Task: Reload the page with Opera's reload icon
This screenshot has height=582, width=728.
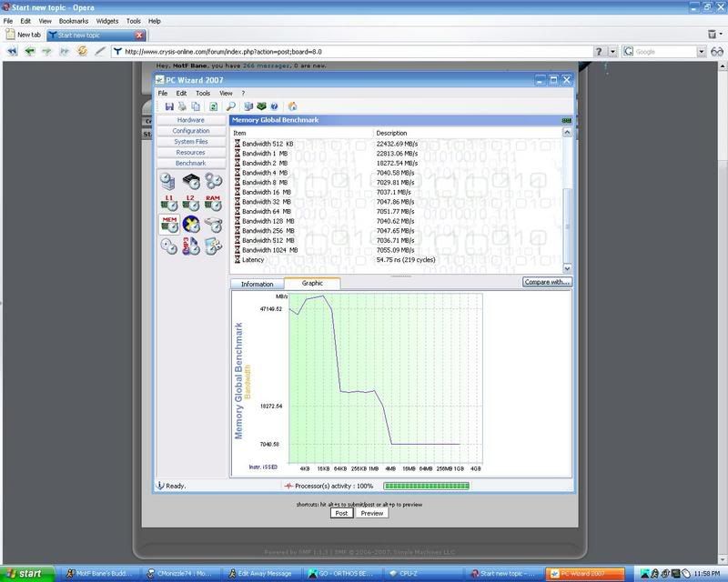Action: point(82,51)
